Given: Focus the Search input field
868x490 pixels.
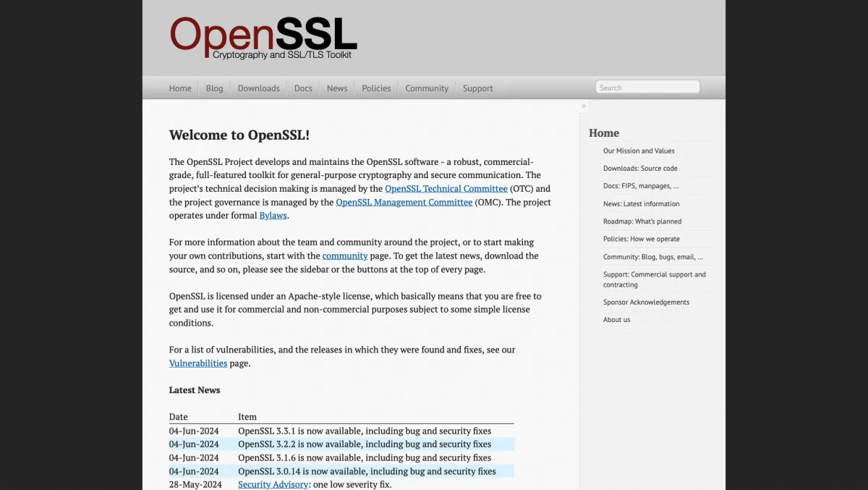Looking at the screenshot, I should coord(647,88).
